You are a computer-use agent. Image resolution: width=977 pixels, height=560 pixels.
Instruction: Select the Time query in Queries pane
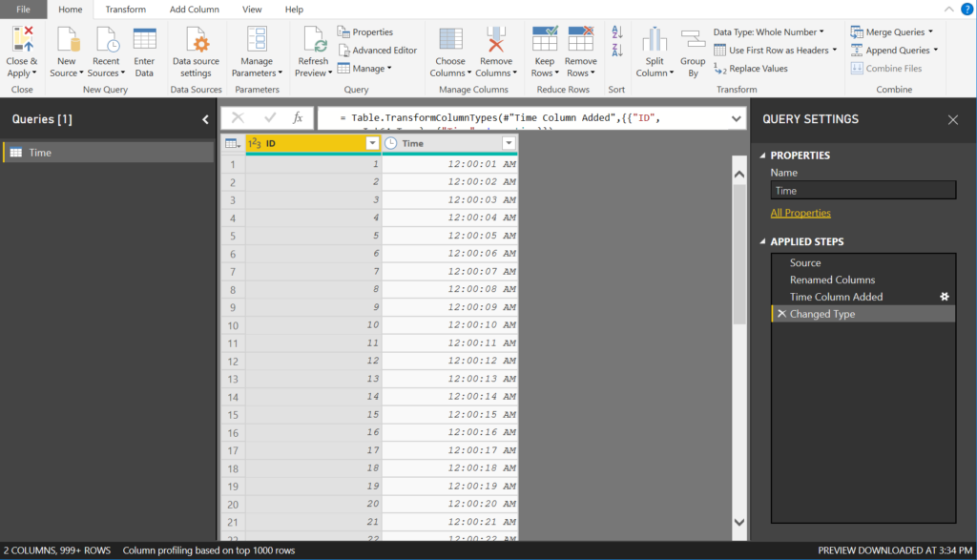(109, 152)
